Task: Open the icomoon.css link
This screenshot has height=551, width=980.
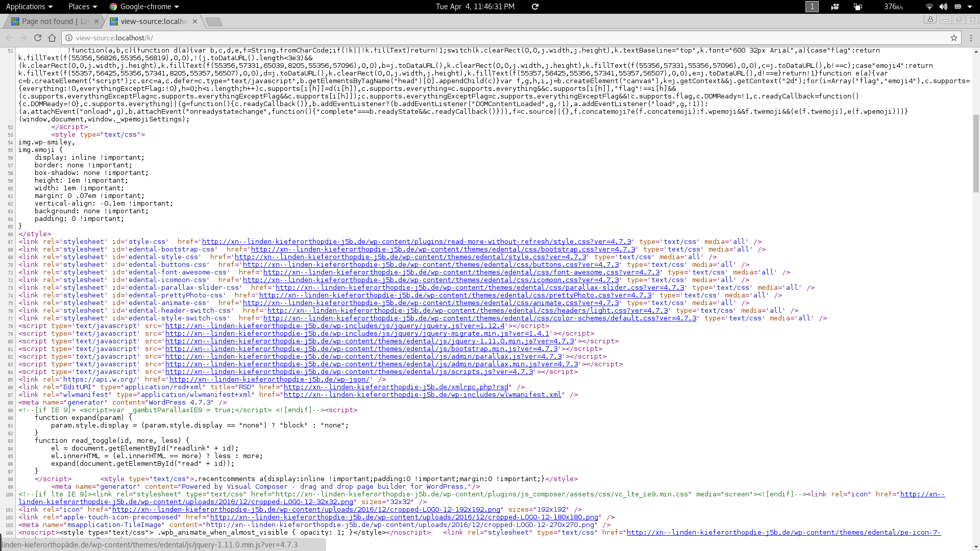Action: point(431,280)
